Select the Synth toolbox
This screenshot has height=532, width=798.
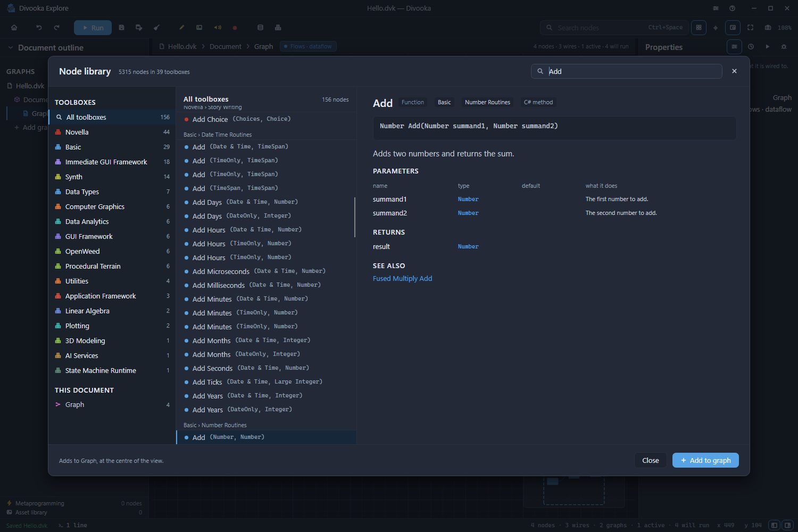(112, 177)
